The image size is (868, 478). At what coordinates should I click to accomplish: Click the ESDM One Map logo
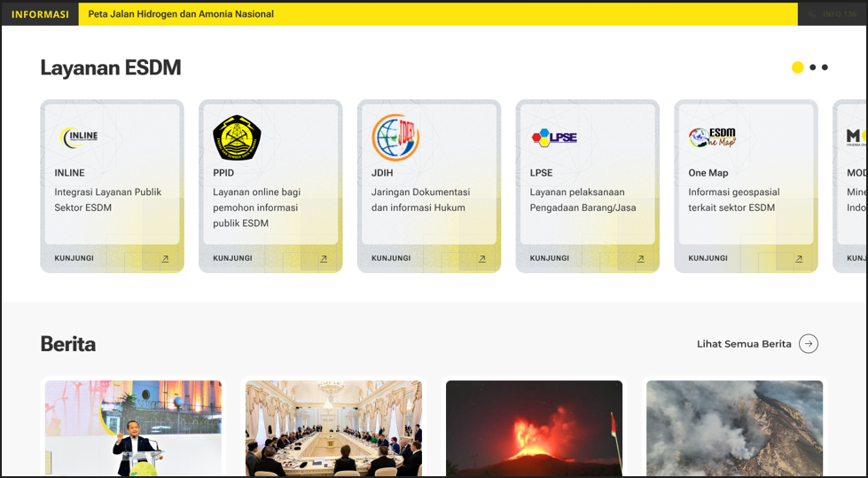[x=712, y=137]
